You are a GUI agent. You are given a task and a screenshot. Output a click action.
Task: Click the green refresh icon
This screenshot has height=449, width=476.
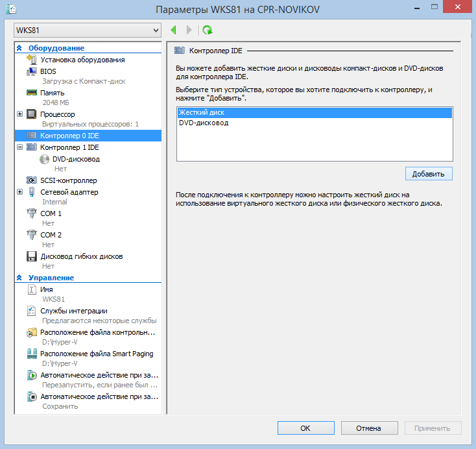coord(207,30)
